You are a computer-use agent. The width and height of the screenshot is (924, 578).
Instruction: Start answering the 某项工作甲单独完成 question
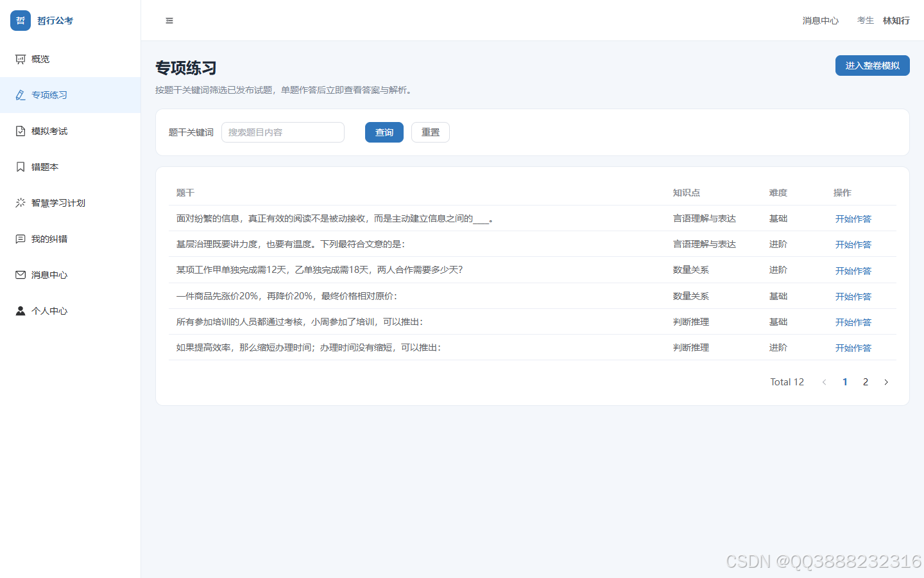853,271
